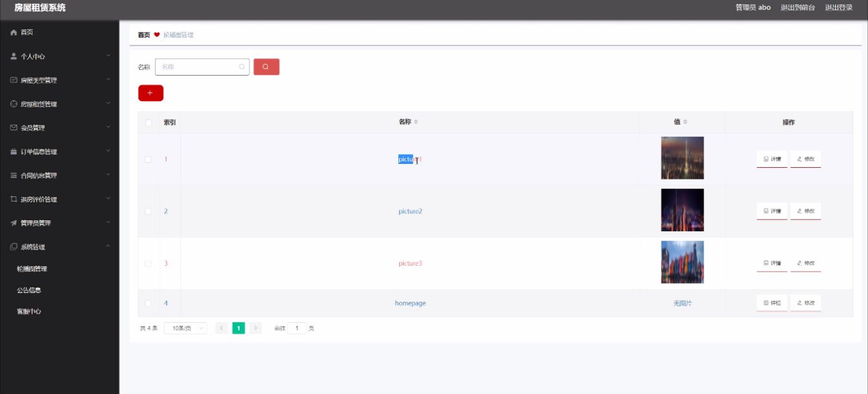
Task: Go to previous page arrow
Action: (x=222, y=329)
